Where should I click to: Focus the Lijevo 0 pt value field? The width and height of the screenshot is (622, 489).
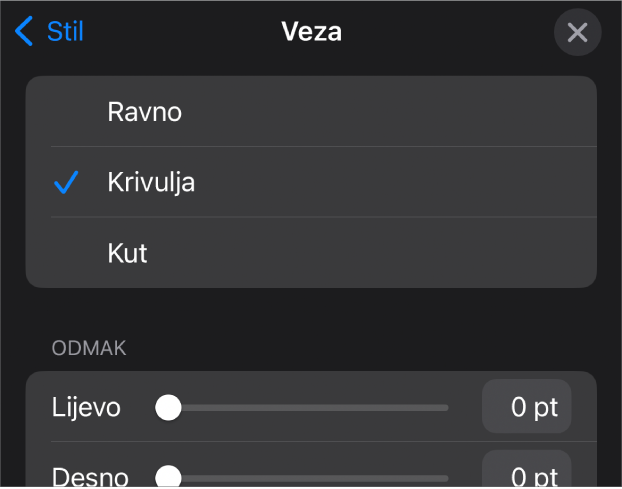coord(527,408)
